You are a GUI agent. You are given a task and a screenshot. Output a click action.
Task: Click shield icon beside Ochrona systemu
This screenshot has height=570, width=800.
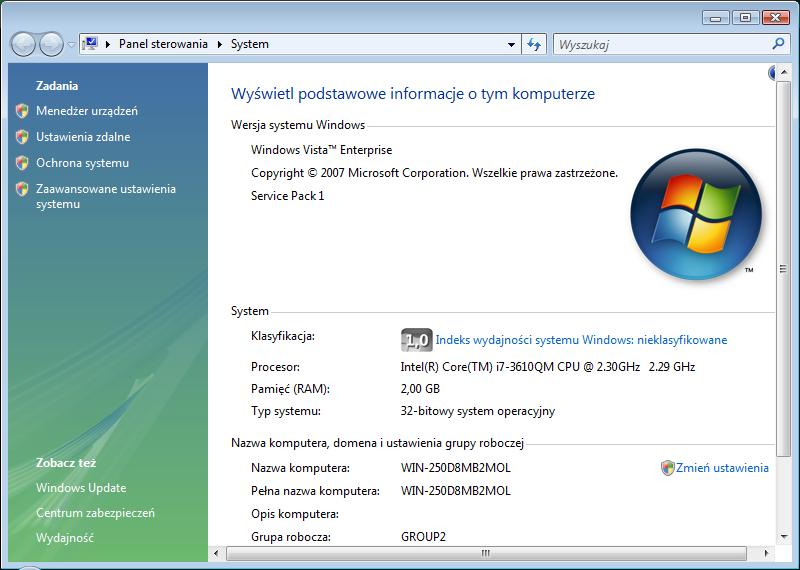click(22, 163)
